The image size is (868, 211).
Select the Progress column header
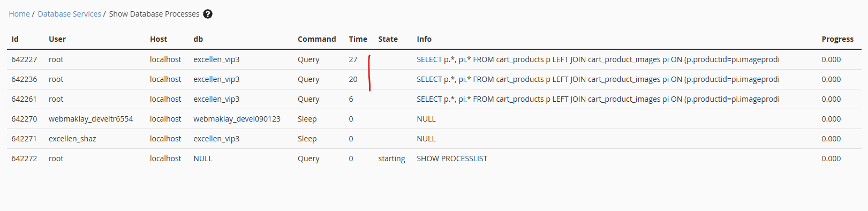pos(837,39)
